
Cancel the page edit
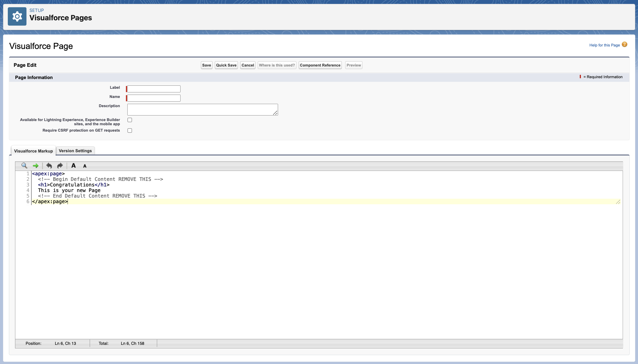248,65
